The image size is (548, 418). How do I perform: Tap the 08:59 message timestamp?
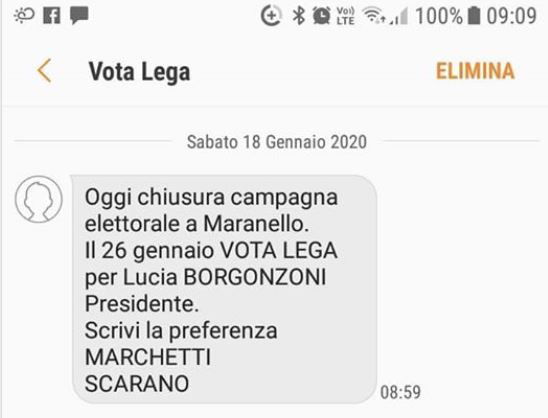(400, 392)
